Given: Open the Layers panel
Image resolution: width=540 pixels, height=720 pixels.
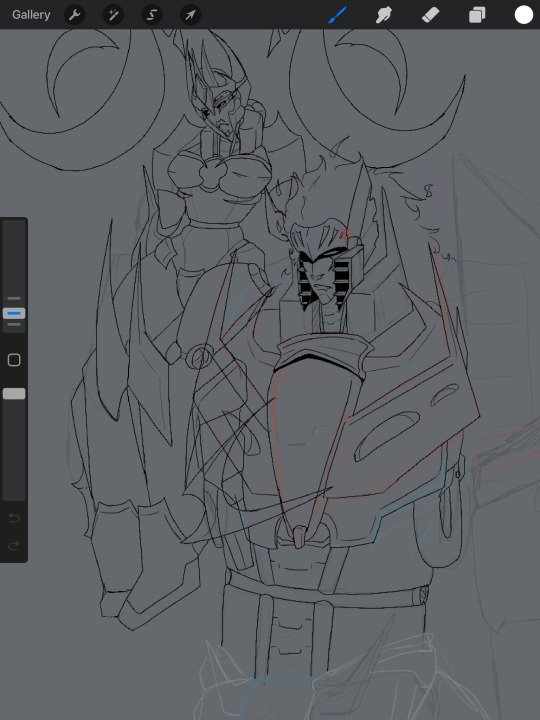Looking at the screenshot, I should click(477, 15).
